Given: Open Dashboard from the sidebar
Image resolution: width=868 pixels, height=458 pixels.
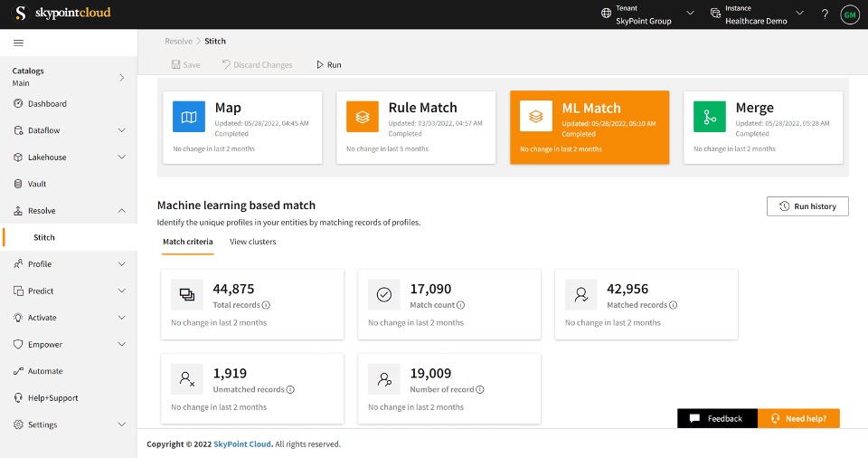Looking at the screenshot, I should (47, 104).
